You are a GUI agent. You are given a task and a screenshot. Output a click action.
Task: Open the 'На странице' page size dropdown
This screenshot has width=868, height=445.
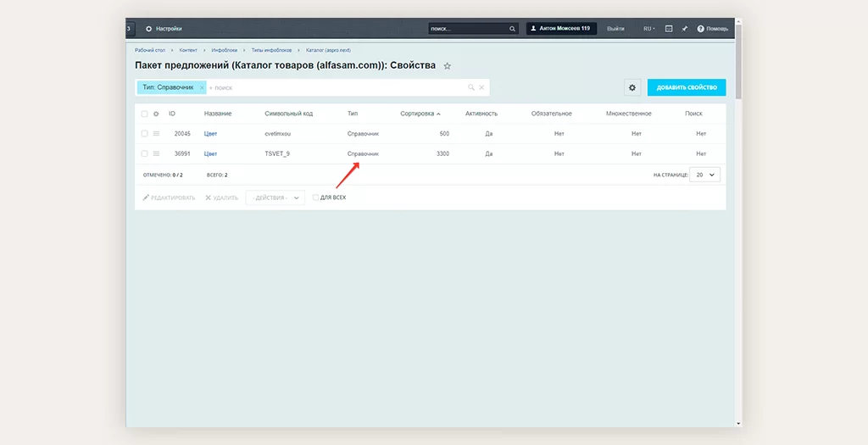(x=704, y=175)
